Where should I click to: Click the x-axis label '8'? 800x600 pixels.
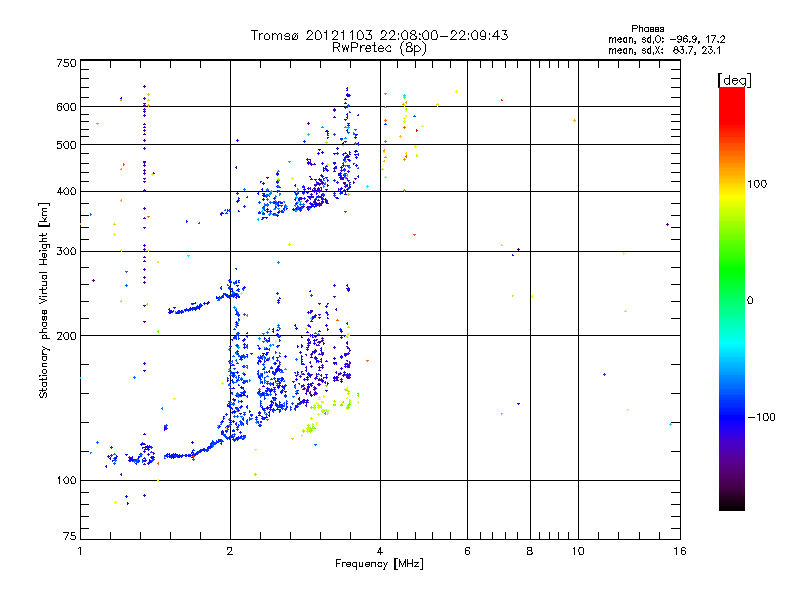tap(530, 551)
